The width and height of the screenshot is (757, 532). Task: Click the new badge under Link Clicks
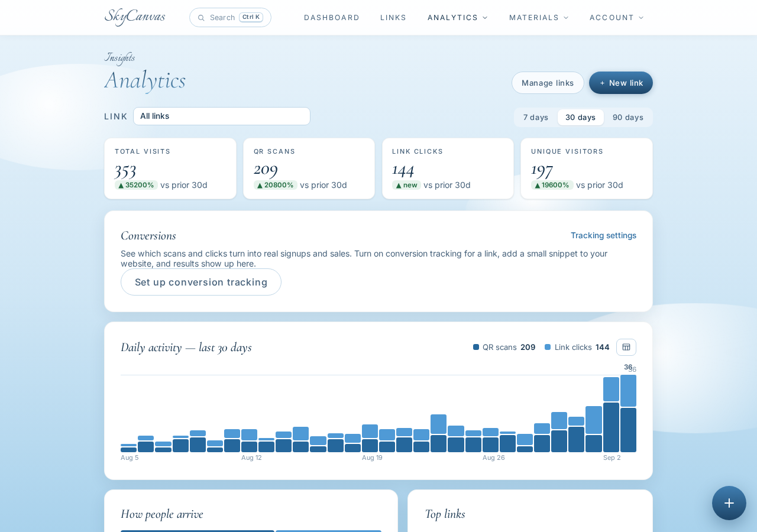pyautogui.click(x=406, y=185)
